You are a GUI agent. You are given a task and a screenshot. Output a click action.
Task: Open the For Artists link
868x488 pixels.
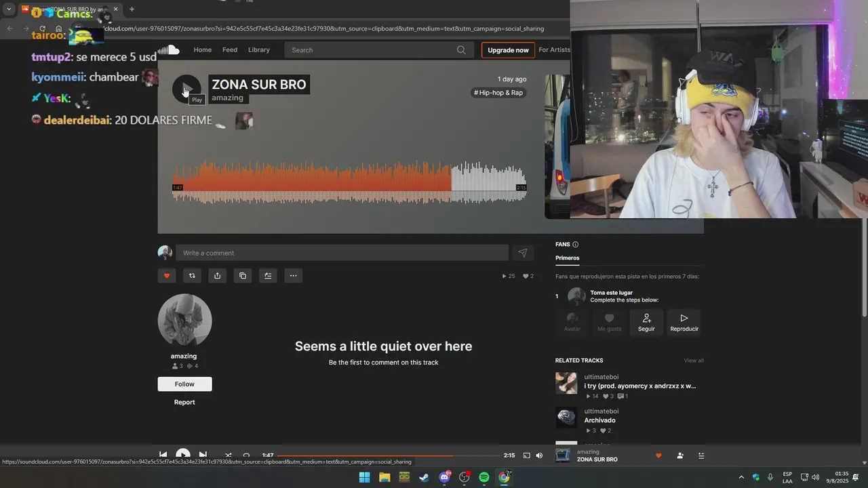554,49
